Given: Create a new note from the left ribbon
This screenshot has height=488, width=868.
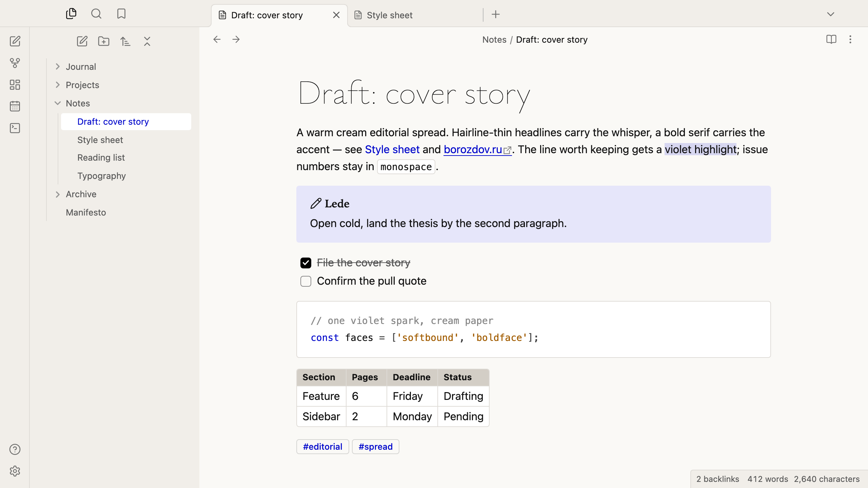Looking at the screenshot, I should click(15, 41).
